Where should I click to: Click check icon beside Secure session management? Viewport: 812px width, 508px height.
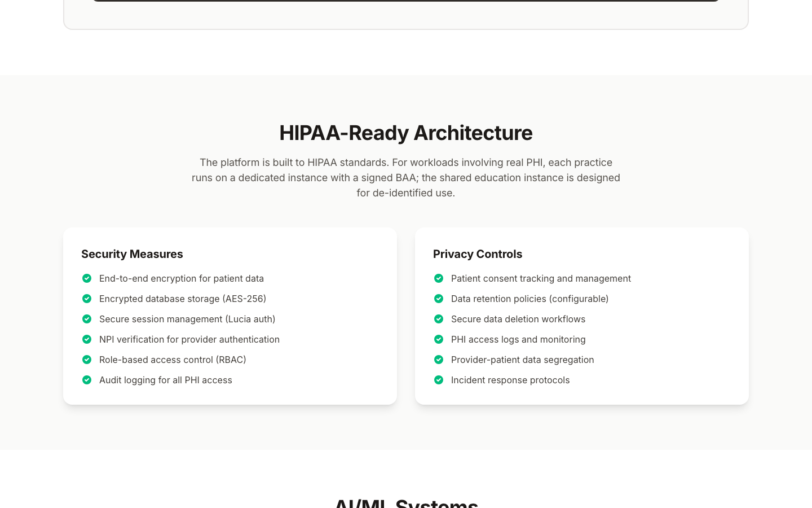[x=87, y=319]
